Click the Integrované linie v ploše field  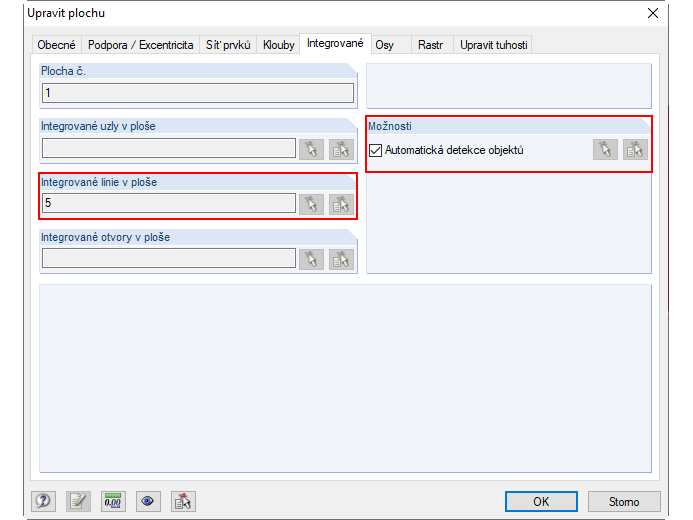pyautogui.click(x=169, y=203)
